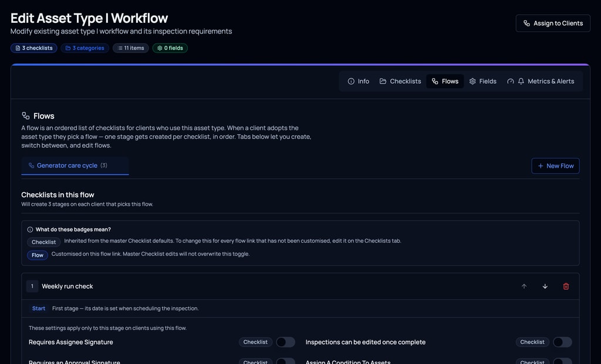Select the Flows tab
601x364 pixels.
(x=445, y=81)
